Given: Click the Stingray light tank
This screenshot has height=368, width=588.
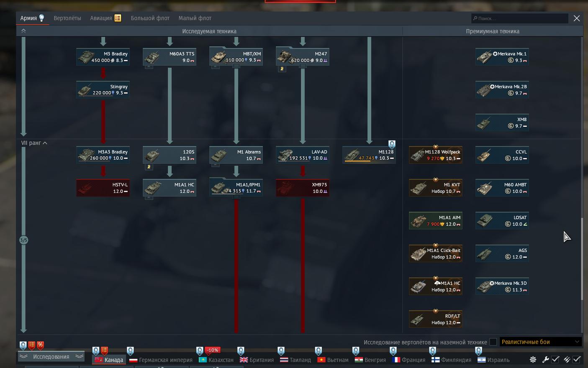Looking at the screenshot, I should pyautogui.click(x=103, y=90).
